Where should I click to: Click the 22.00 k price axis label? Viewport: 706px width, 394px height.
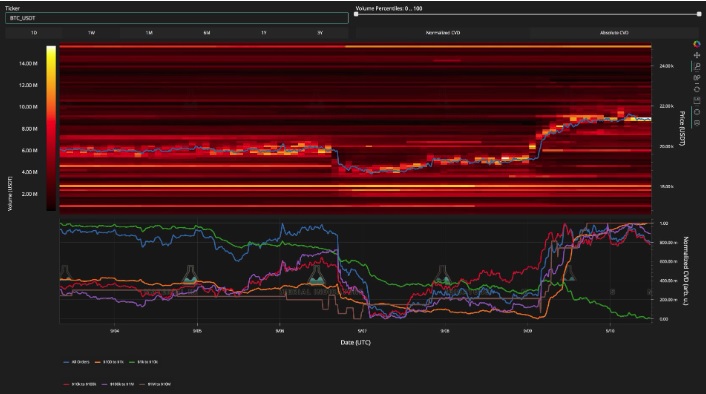pyautogui.click(x=666, y=106)
